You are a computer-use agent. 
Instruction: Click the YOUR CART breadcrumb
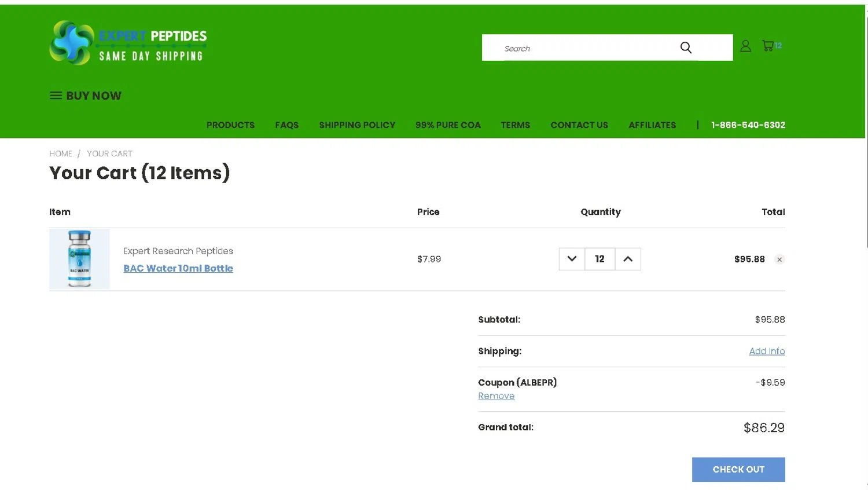tap(109, 153)
